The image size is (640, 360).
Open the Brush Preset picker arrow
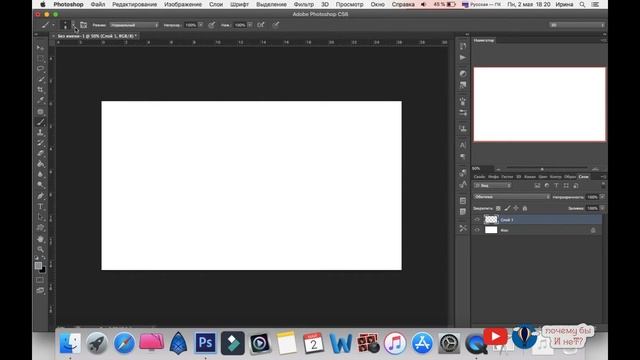coord(73,25)
